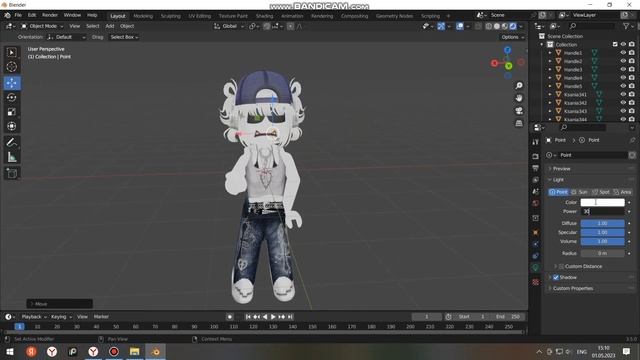Open the Global transform orientation dropdown

tap(229, 26)
